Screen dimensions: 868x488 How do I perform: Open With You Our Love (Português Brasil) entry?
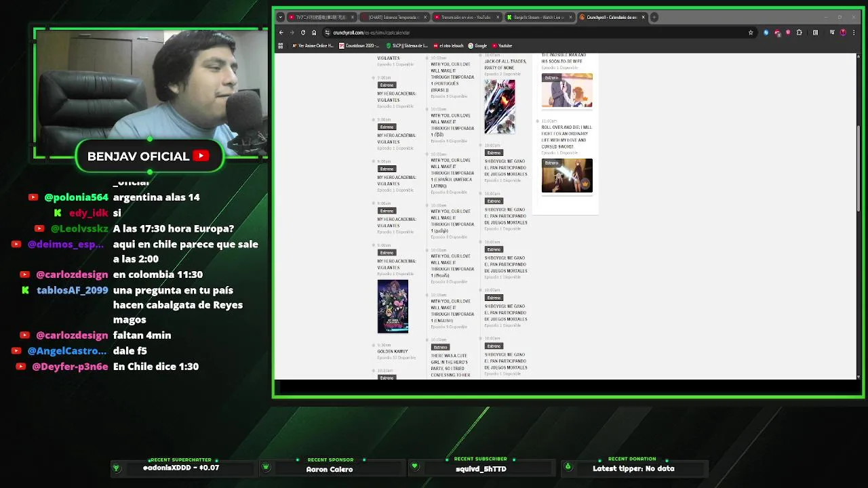[x=452, y=77]
